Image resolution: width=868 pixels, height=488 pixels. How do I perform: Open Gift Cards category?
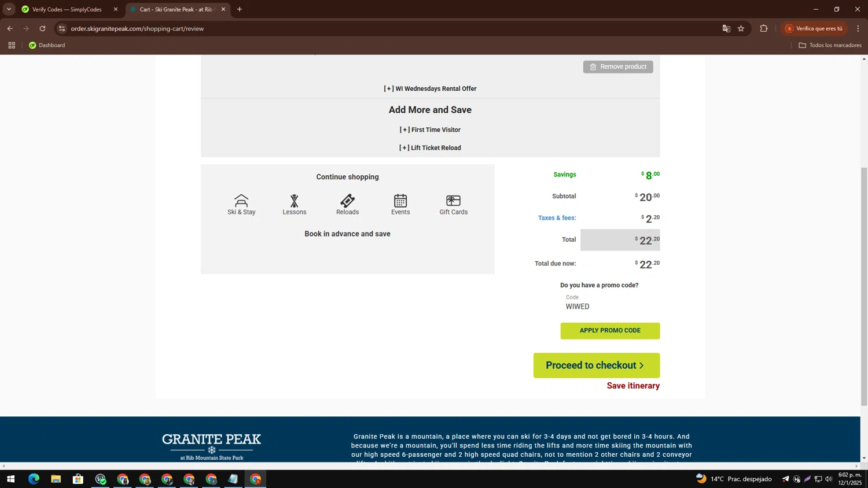[454, 205]
